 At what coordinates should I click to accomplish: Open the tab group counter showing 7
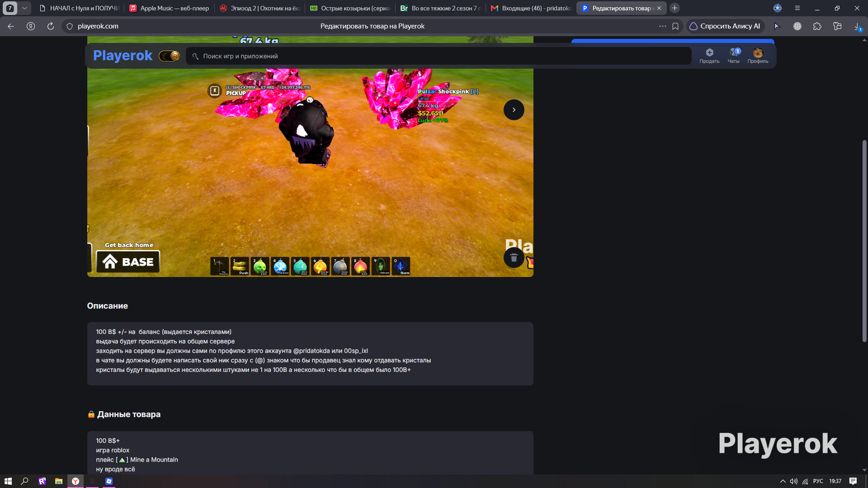10,8
